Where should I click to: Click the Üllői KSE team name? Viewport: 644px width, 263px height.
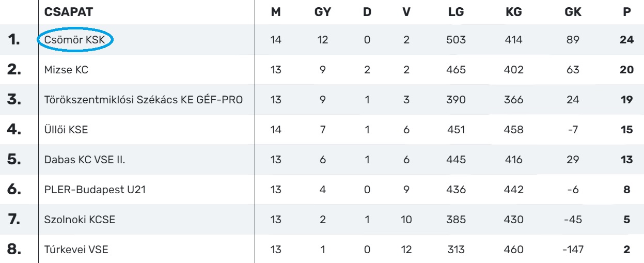click(66, 130)
